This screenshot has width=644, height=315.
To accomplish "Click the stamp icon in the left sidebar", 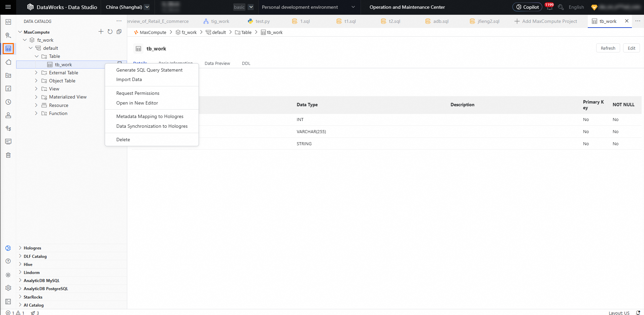I will point(8,115).
